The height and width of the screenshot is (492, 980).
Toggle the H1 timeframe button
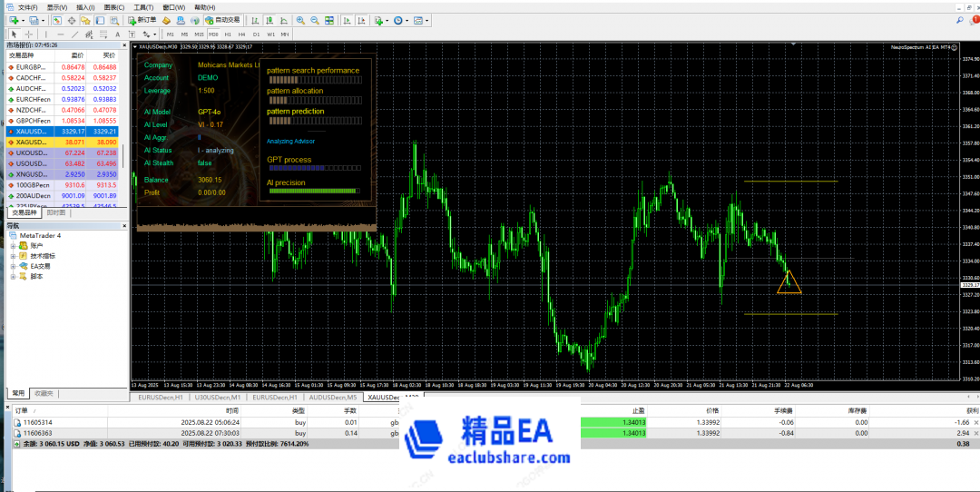[x=229, y=34]
